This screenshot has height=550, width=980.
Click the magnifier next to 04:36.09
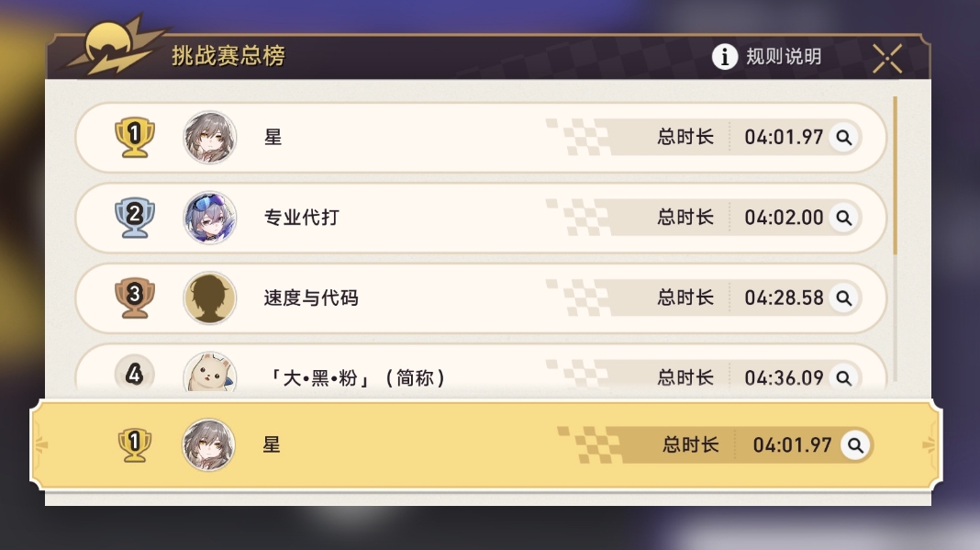coord(844,376)
